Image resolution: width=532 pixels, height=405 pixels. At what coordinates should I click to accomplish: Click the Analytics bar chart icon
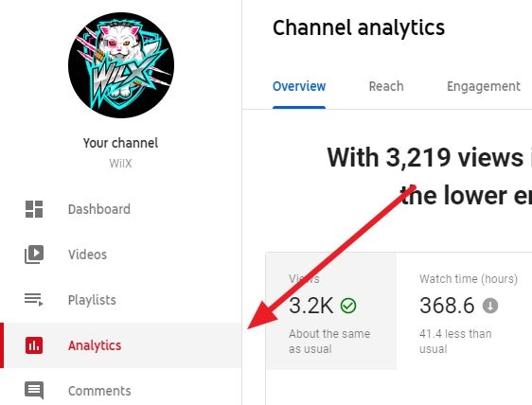pos(34,345)
